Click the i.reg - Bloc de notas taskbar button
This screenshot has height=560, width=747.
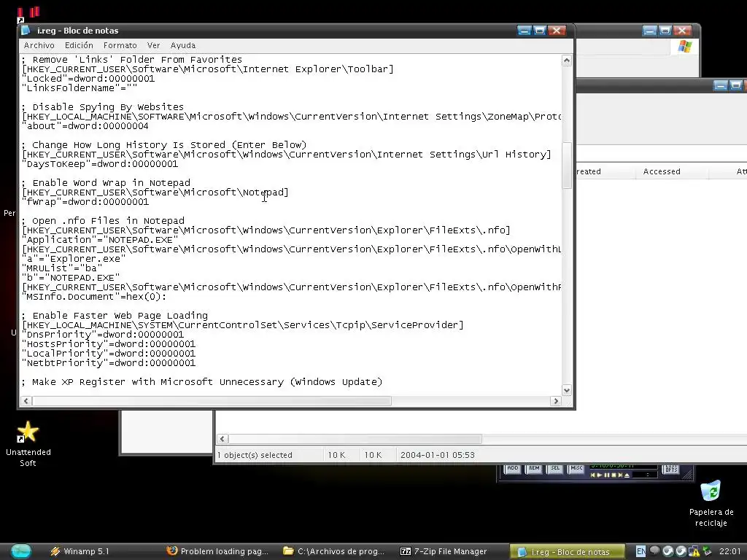[567, 551]
